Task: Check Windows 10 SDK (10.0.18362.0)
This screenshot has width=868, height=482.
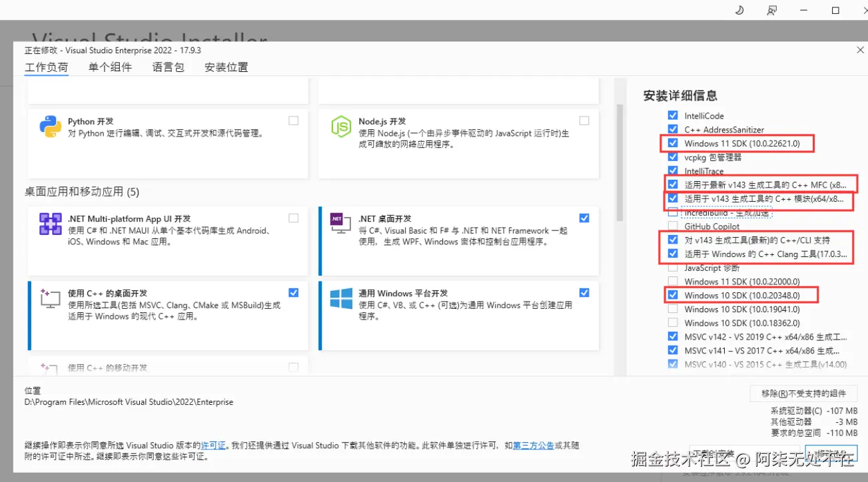Action: pos(673,323)
